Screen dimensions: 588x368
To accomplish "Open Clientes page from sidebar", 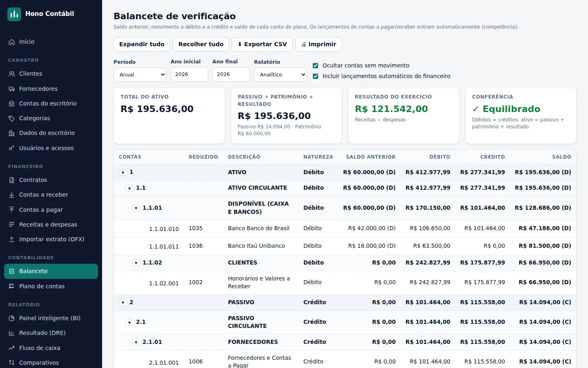I will [51, 74].
